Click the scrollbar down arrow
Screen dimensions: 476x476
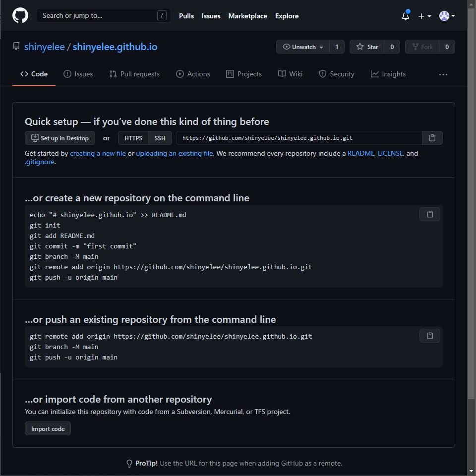pos(472,472)
